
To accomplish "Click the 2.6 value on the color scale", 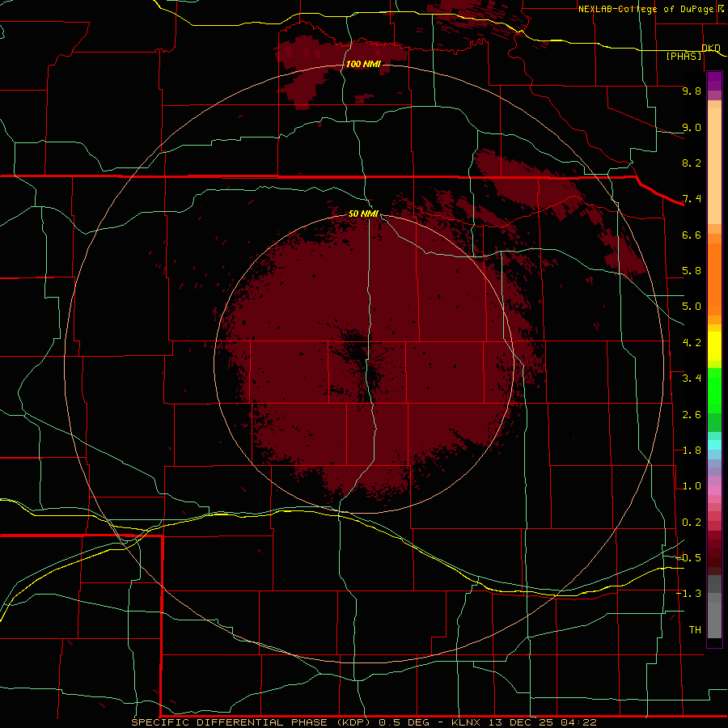I will [x=692, y=415].
